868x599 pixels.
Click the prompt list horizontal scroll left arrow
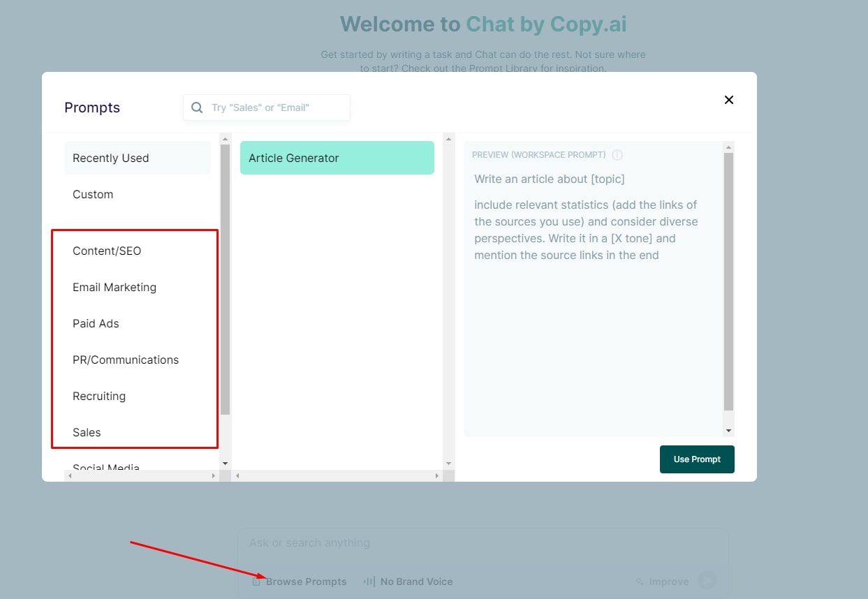pyautogui.click(x=237, y=475)
